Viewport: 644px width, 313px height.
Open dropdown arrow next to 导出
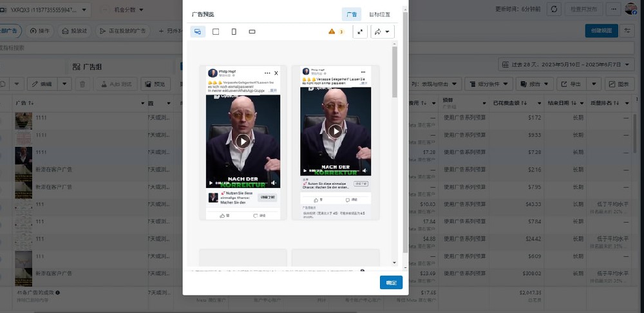click(594, 84)
